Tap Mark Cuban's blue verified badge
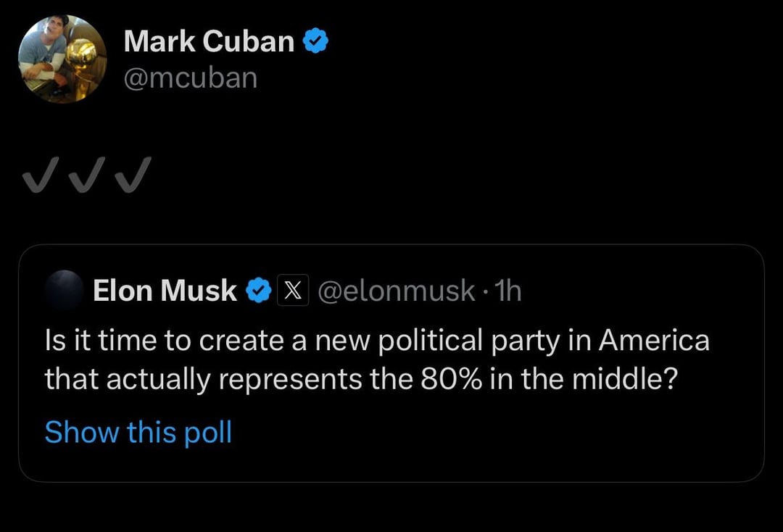Image resolution: width=783 pixels, height=532 pixels. [x=315, y=42]
